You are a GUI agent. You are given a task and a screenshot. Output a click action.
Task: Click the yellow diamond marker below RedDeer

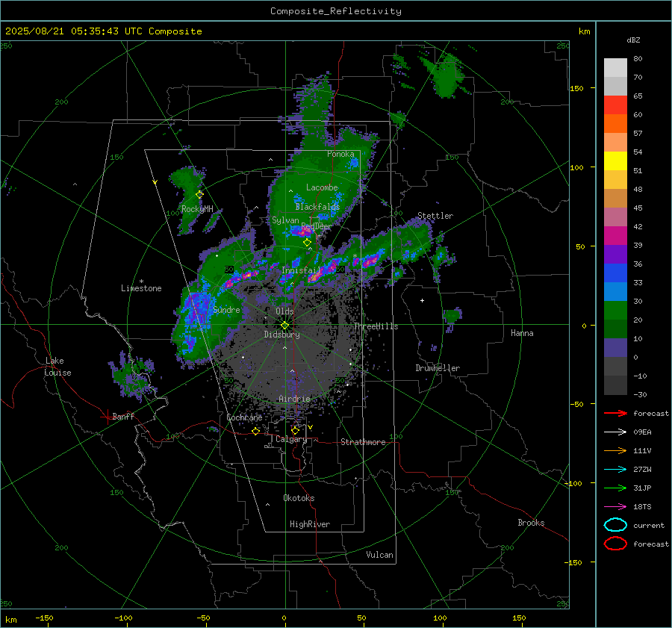click(x=308, y=243)
